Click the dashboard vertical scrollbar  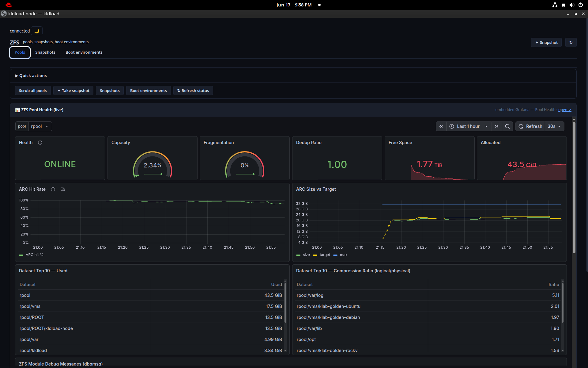pos(574,188)
